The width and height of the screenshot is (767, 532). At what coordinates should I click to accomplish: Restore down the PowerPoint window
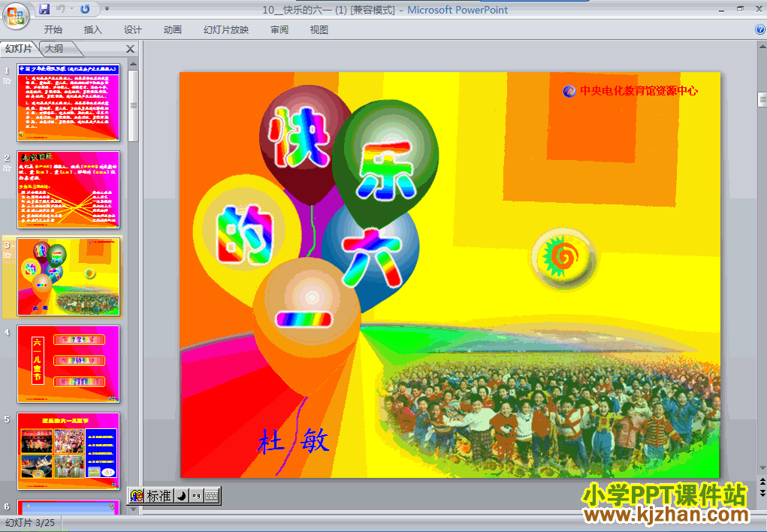click(740, 9)
